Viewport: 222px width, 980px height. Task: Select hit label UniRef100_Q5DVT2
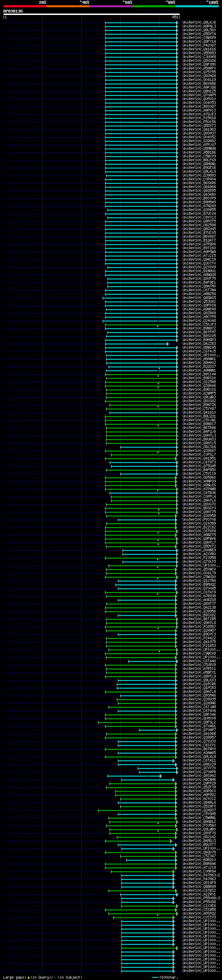(x=199, y=546)
